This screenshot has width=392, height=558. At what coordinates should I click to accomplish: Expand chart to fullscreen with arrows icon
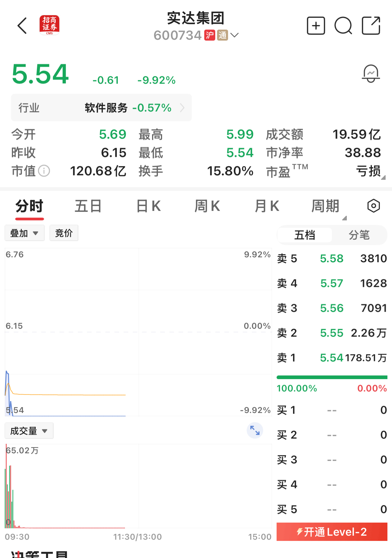255,430
